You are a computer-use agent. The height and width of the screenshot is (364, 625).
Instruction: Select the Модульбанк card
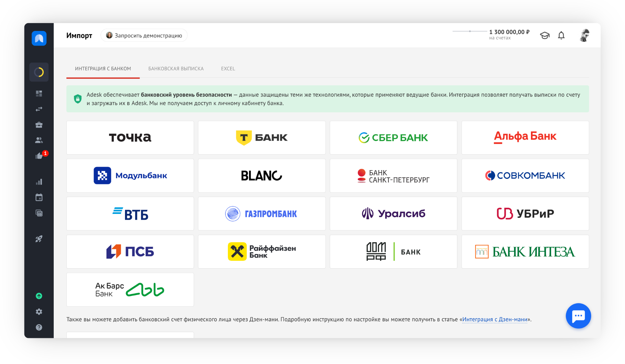[130, 175]
